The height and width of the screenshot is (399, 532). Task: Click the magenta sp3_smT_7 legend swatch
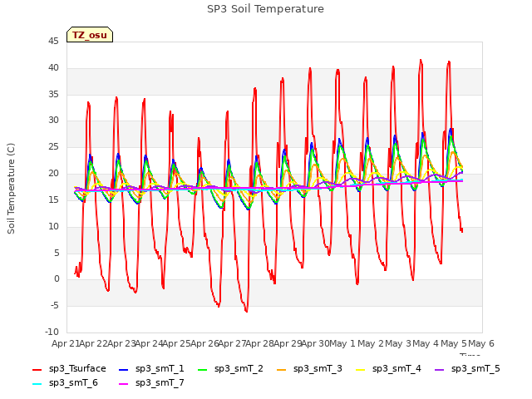click(x=124, y=384)
